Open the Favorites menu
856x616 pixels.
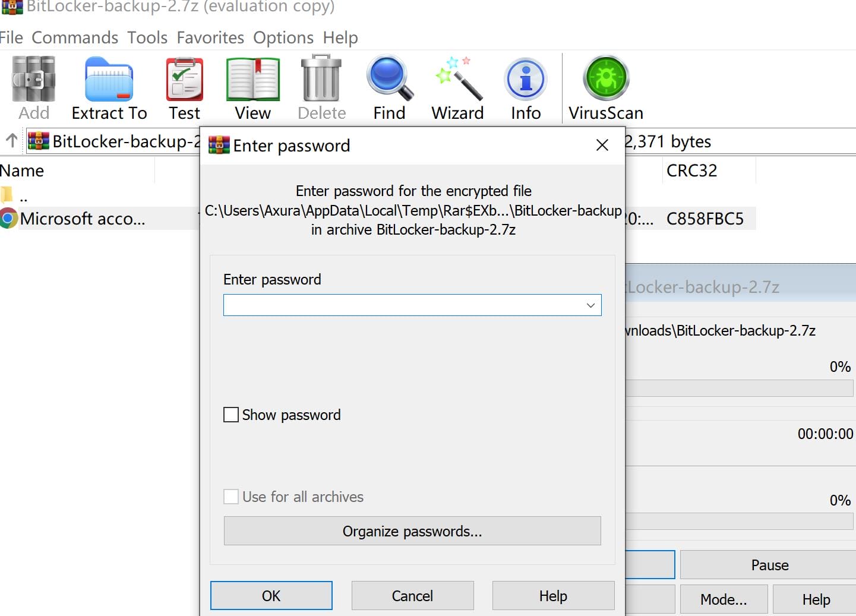click(210, 37)
